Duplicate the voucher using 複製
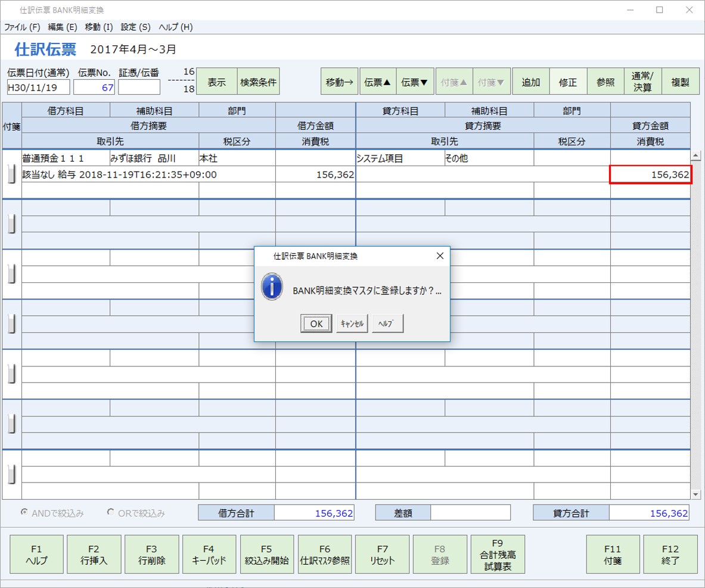The width and height of the screenshot is (705, 588). point(680,82)
